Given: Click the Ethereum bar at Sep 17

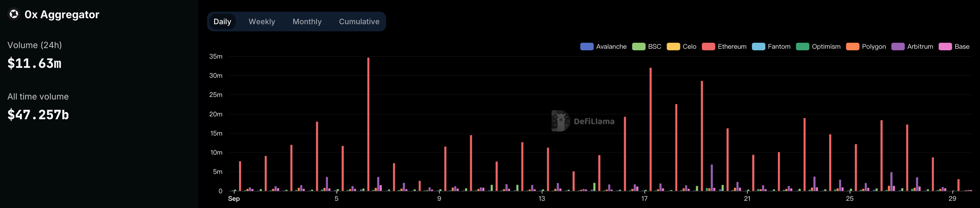Looking at the screenshot, I should pyautogui.click(x=651, y=129).
